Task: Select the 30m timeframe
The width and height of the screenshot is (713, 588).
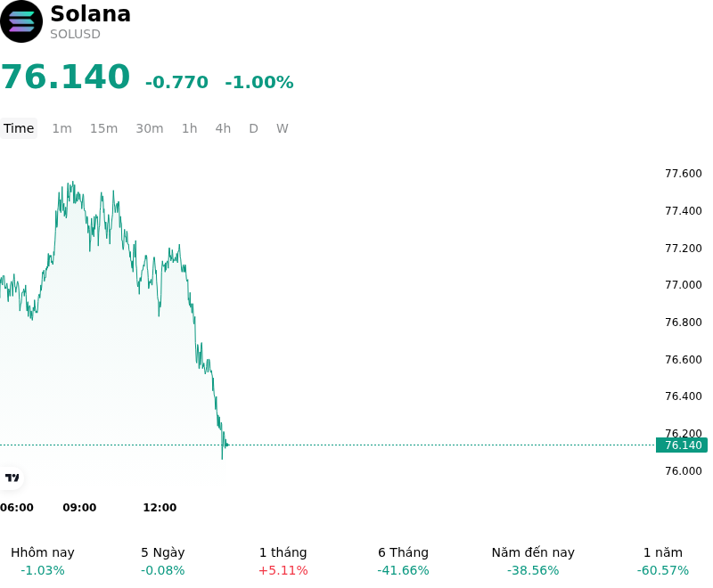Action: click(150, 128)
